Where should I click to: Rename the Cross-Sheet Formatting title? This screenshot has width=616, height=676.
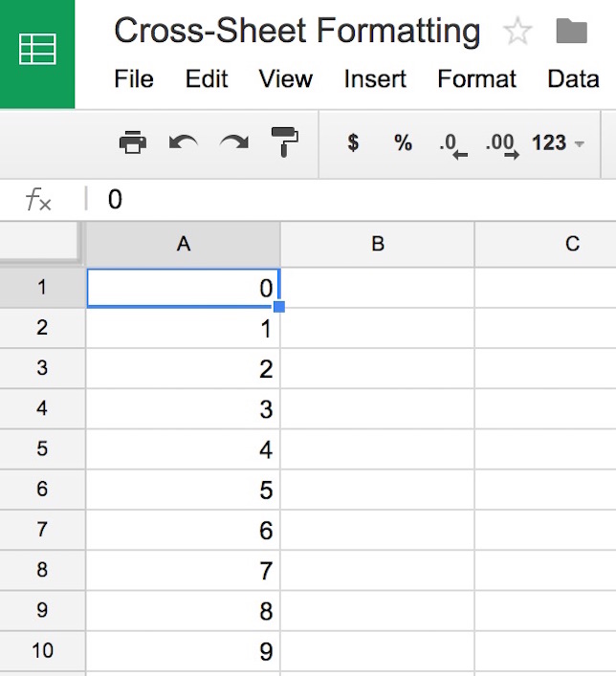[297, 31]
